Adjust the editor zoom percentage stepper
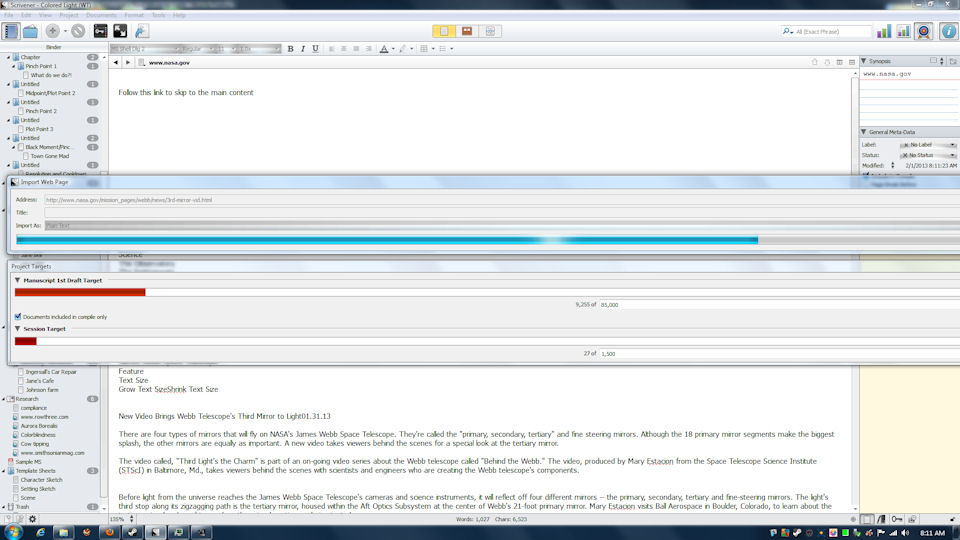 point(132,519)
